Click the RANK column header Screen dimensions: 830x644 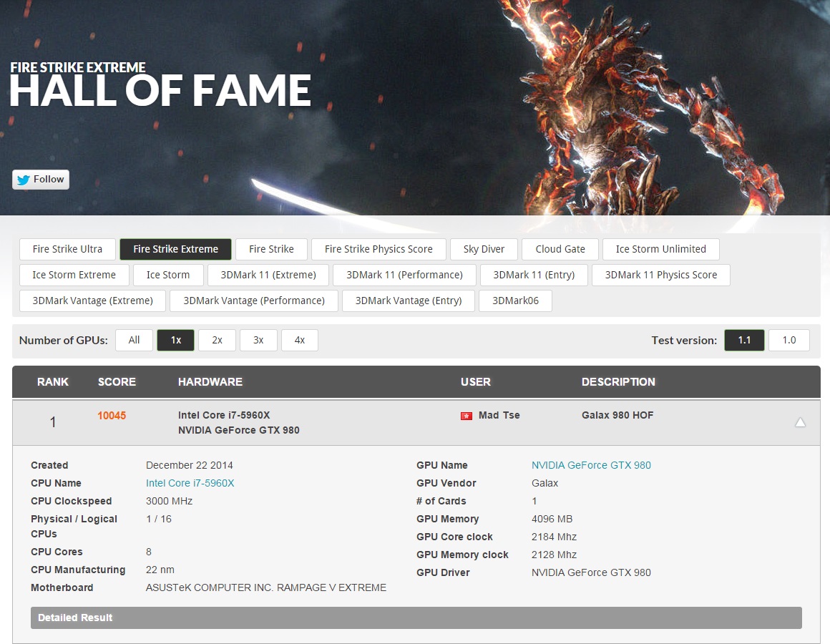click(x=53, y=382)
